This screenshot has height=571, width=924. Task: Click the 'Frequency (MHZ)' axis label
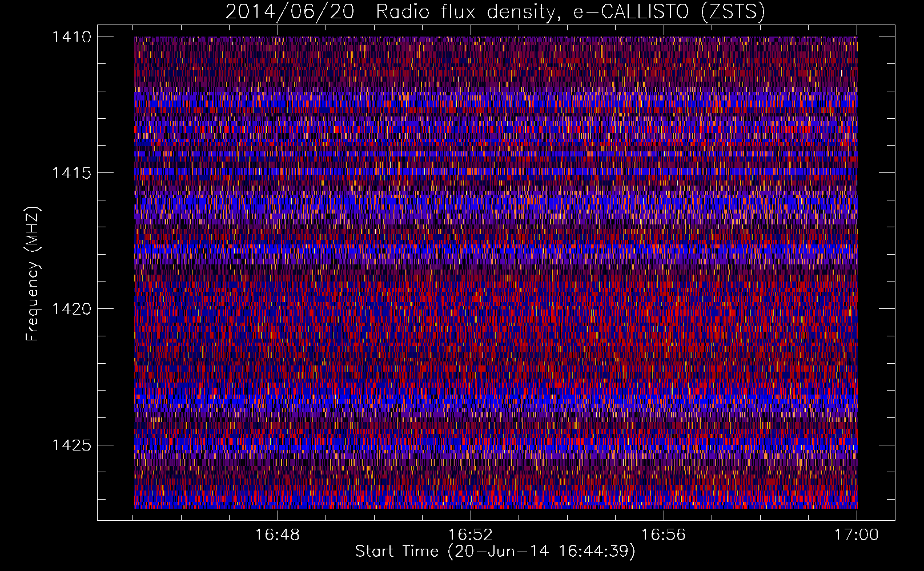pos(33,274)
